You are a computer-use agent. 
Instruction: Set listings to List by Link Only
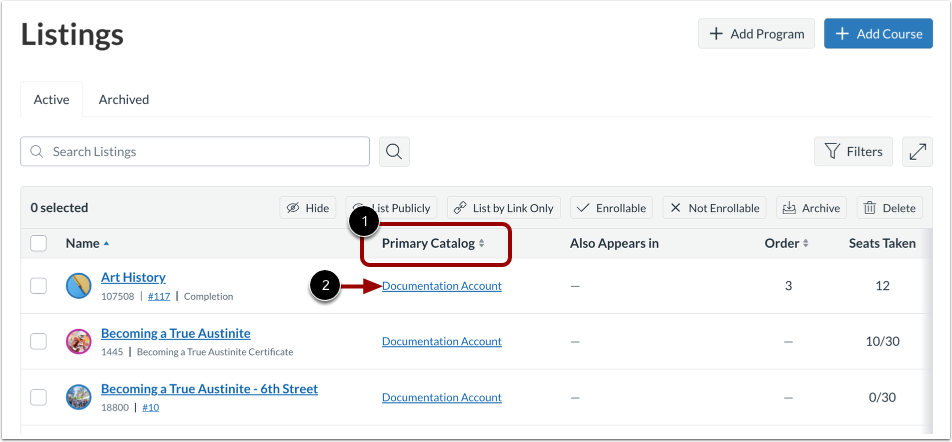tap(504, 208)
